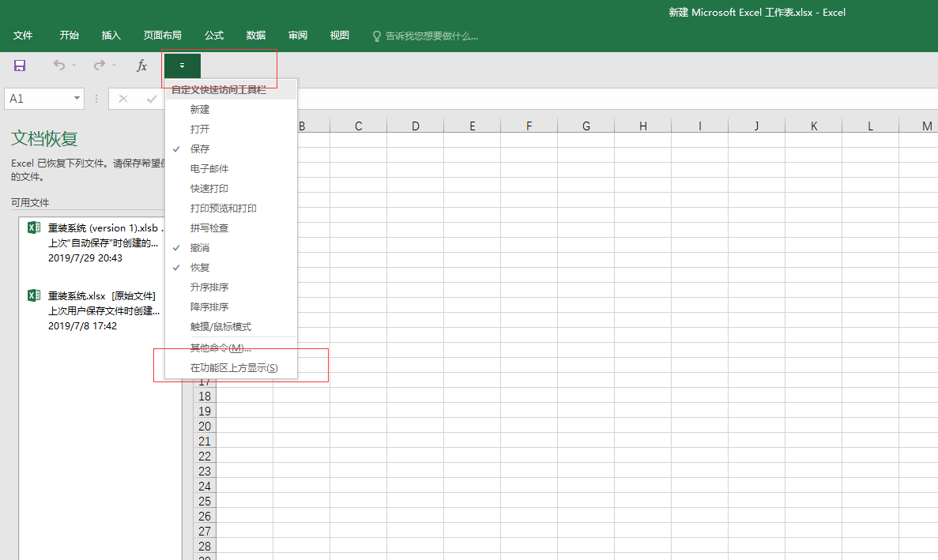Enable 新建 in quick access menu

click(x=231, y=109)
